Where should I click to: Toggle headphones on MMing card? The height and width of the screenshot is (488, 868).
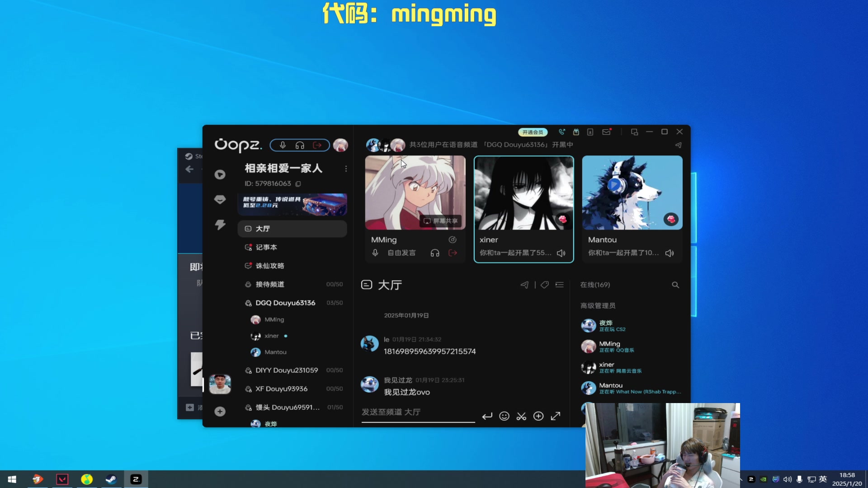coord(435,253)
